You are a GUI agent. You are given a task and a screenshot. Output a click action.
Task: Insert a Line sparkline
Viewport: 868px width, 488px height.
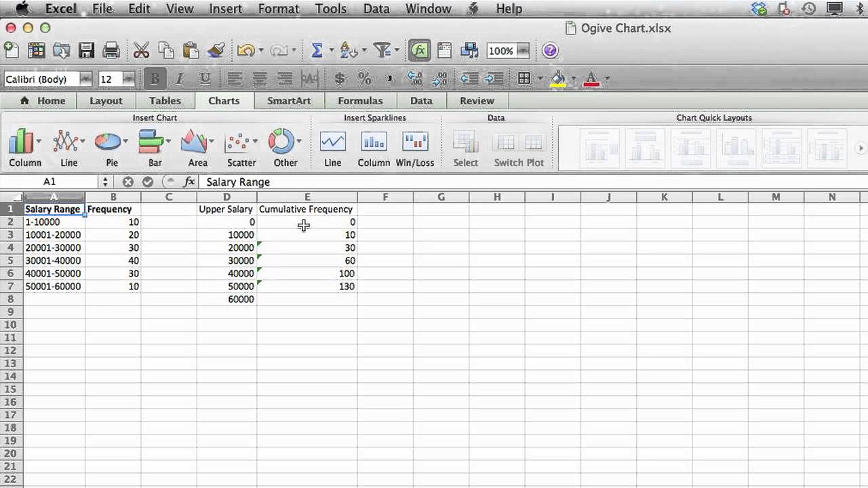(332, 148)
